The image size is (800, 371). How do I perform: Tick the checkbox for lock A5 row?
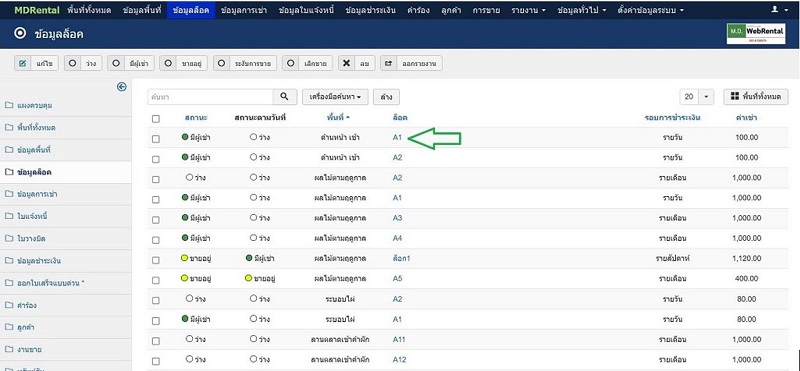coord(156,280)
